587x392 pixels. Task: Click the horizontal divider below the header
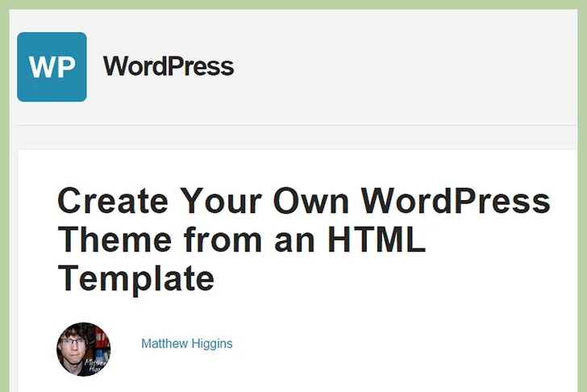(x=298, y=126)
